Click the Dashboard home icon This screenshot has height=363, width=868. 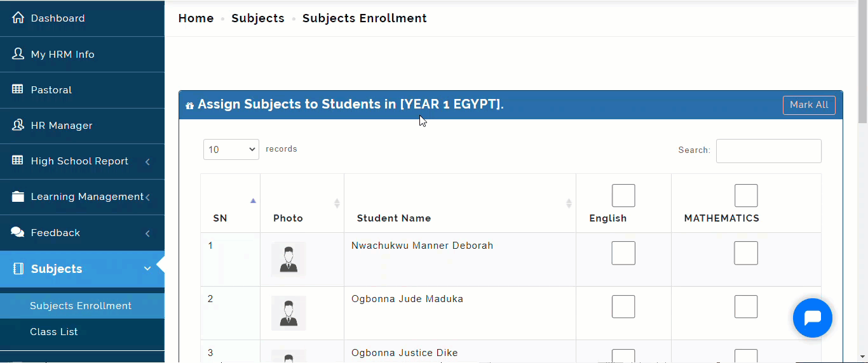pyautogui.click(x=18, y=18)
